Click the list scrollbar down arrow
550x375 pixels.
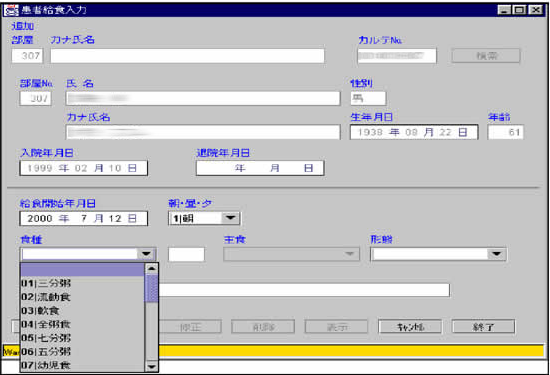coord(152,366)
